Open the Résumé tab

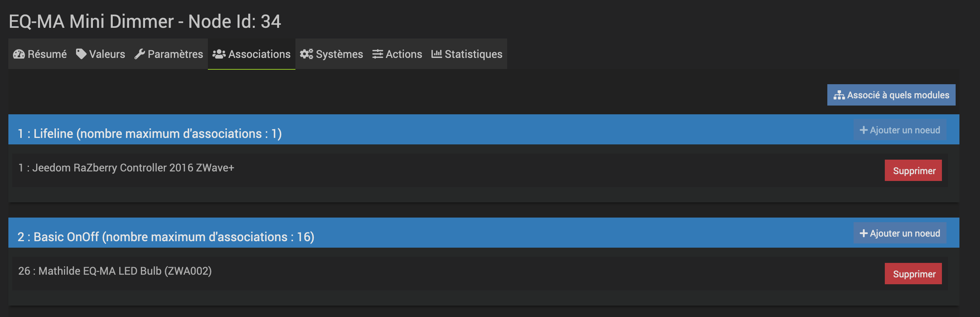coord(40,54)
